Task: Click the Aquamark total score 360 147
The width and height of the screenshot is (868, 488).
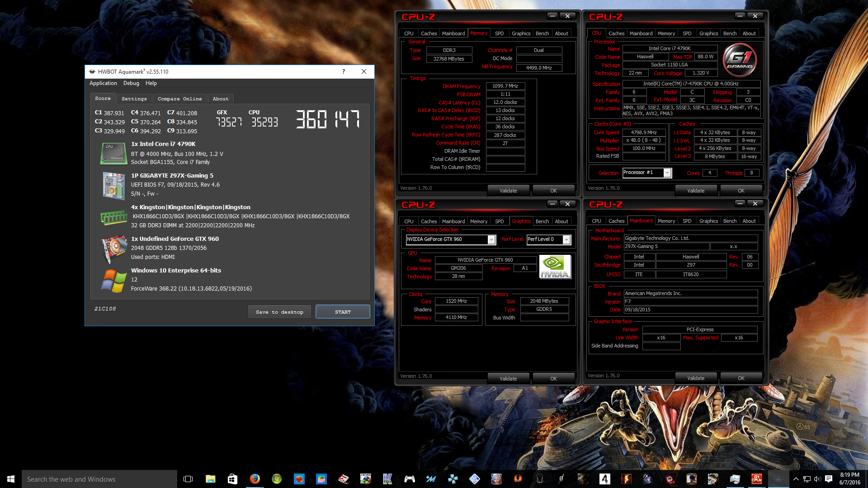Action: coord(327,119)
